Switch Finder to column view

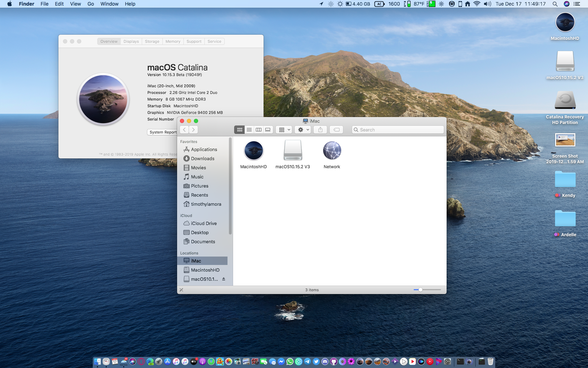pyautogui.click(x=259, y=130)
